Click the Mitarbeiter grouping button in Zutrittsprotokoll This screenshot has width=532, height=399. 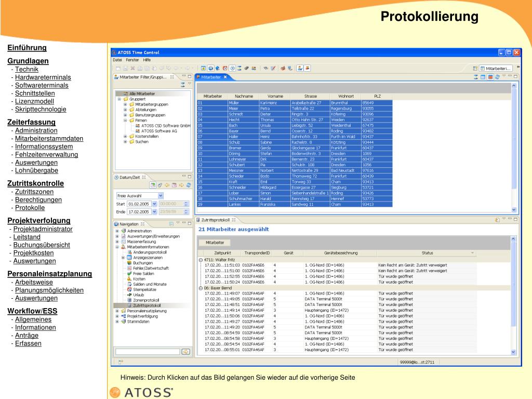coord(215,243)
